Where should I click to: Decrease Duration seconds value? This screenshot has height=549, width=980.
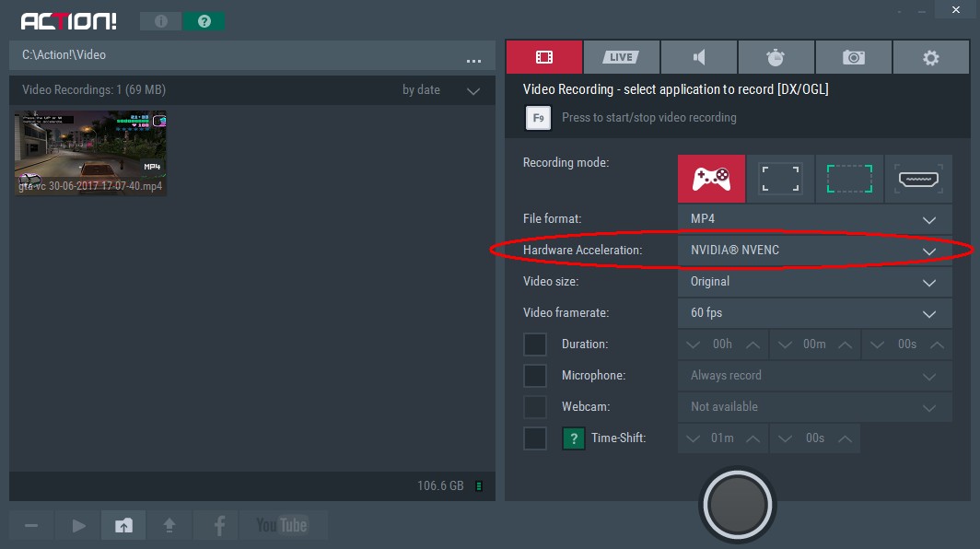(877, 345)
